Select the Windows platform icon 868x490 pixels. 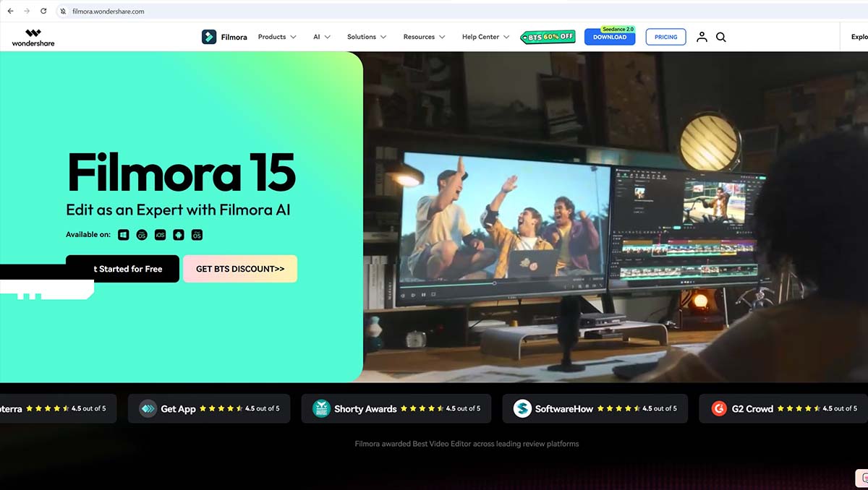(x=124, y=235)
